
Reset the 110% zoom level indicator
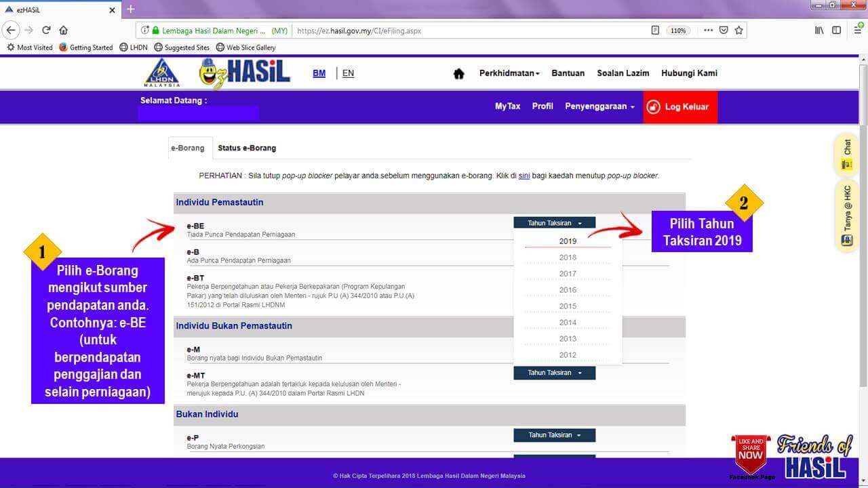[x=678, y=30]
